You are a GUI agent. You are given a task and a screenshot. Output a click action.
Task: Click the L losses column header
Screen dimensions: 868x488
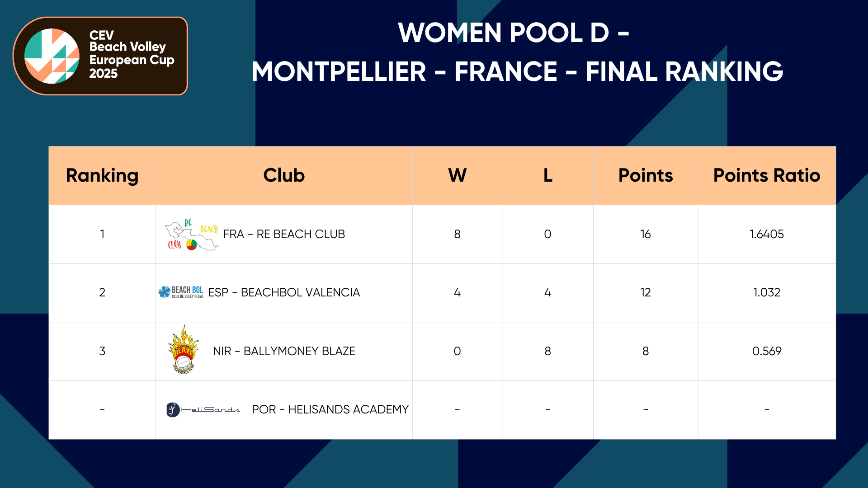tap(547, 175)
